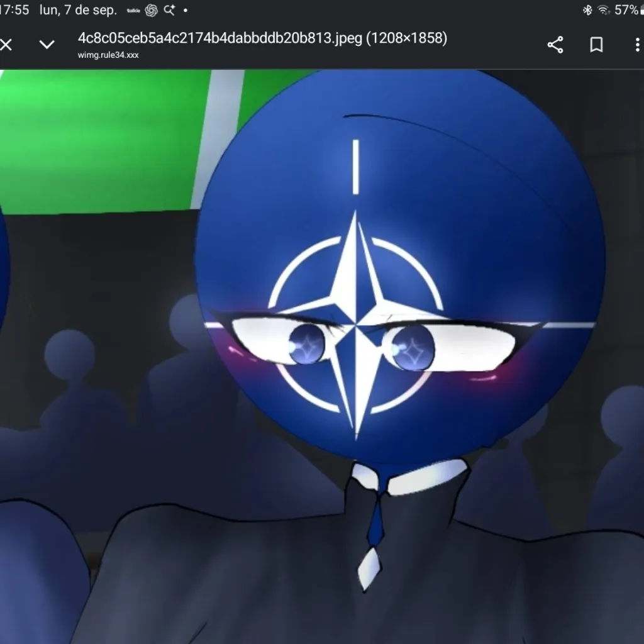Image resolution: width=644 pixels, height=644 pixels.
Task: Close the image tab with X
Action: click(x=5, y=45)
